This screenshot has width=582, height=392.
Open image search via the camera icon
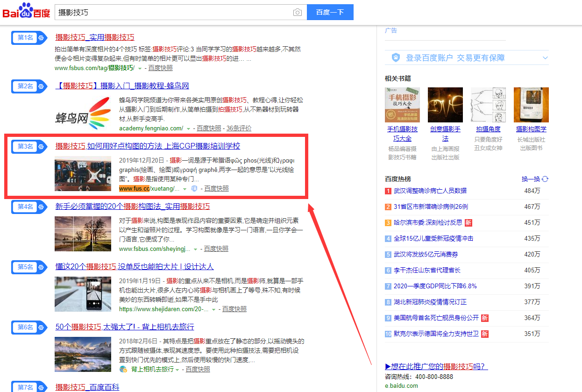(298, 13)
